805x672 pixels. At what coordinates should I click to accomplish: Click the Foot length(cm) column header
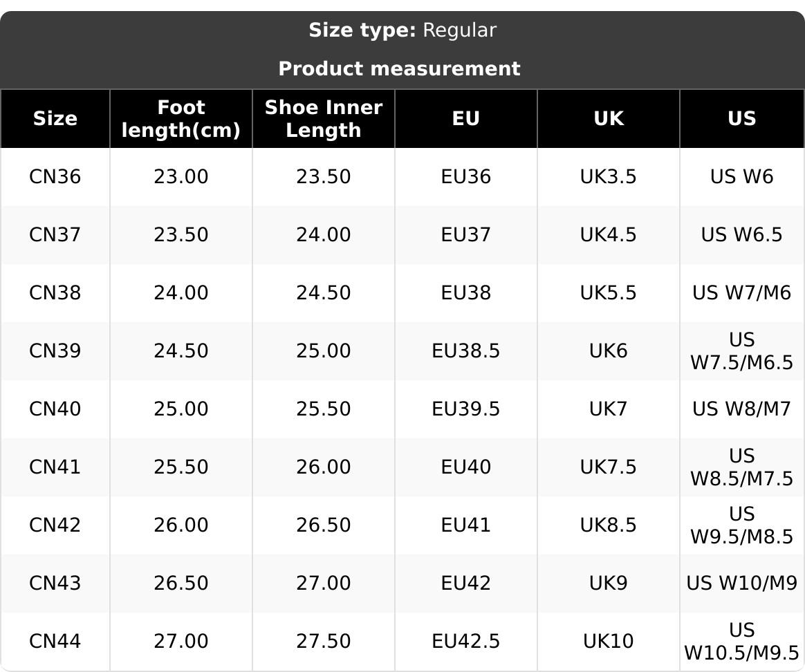click(181, 119)
